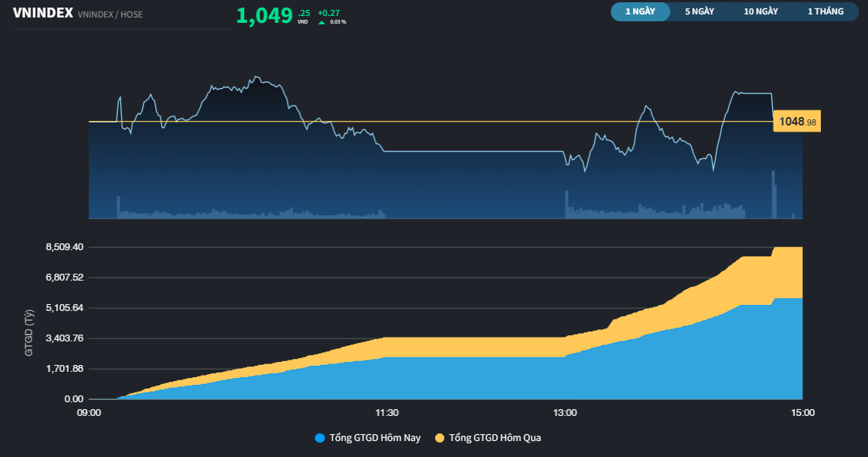The width and height of the screenshot is (868, 457).
Task: Click the green up-arrow change indicator
Action: click(321, 22)
